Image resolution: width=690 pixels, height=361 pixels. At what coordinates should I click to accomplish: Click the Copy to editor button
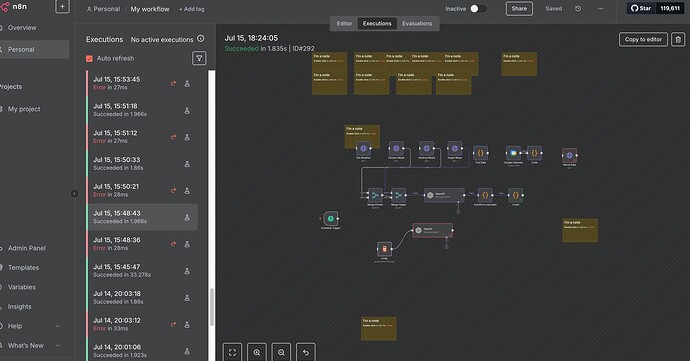pos(643,40)
